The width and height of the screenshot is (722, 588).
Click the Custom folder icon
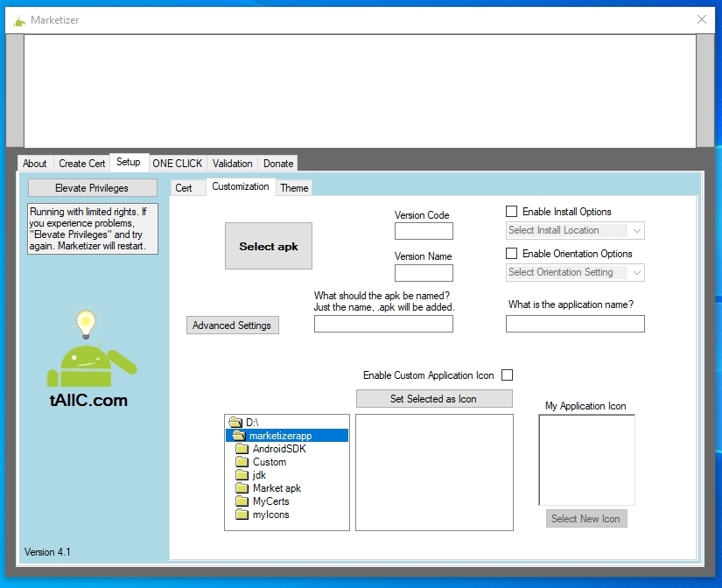[x=242, y=462]
